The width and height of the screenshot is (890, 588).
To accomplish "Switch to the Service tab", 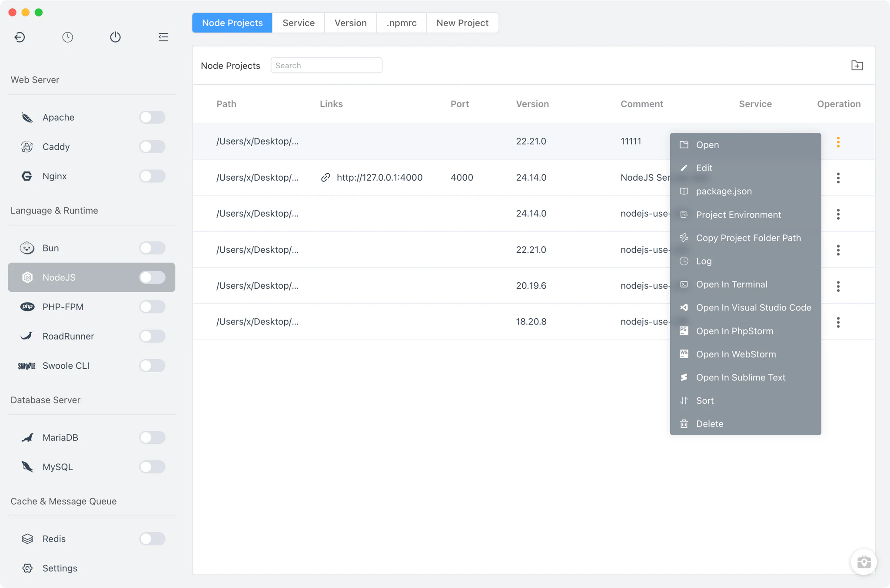I will click(x=299, y=23).
